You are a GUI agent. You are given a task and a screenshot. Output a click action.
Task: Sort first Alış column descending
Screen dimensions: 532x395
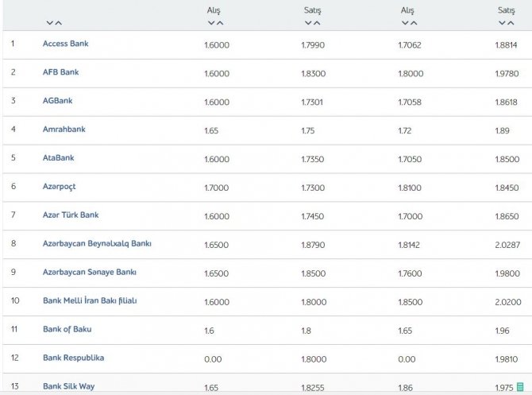pos(211,23)
